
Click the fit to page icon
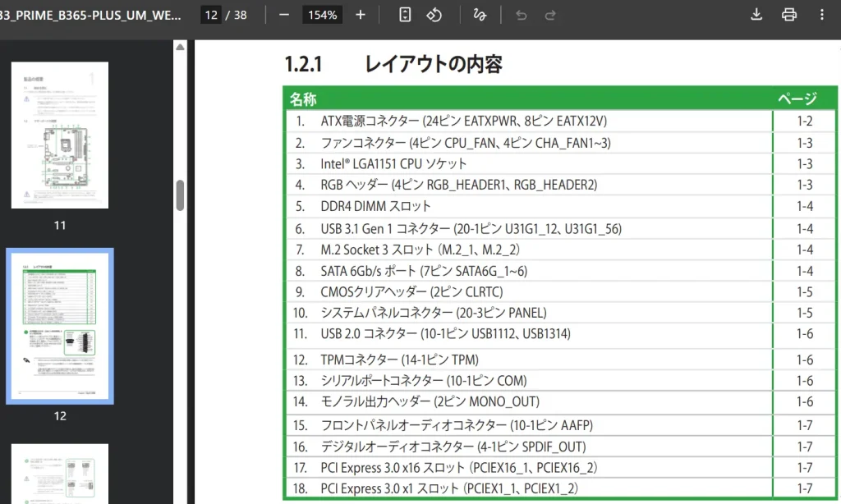point(405,15)
